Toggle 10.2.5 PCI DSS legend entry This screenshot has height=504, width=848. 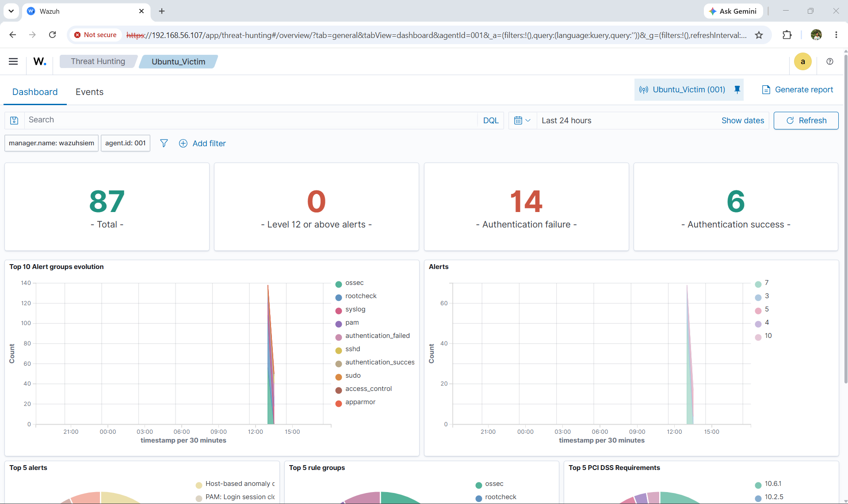click(x=774, y=497)
